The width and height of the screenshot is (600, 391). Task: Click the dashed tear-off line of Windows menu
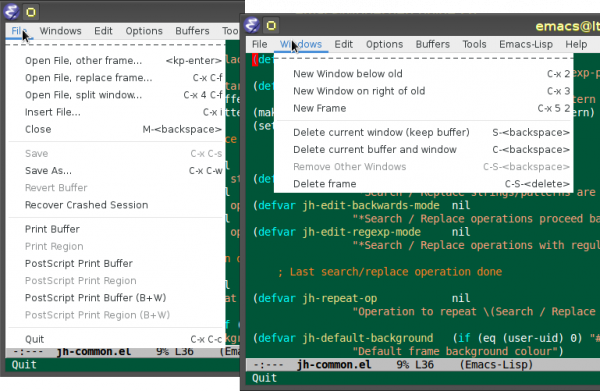tap(424, 59)
